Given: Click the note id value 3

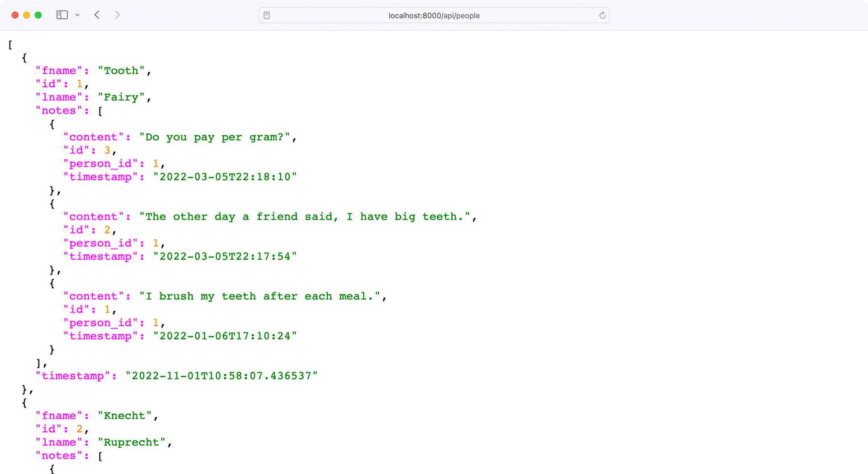Looking at the screenshot, I should click(107, 150).
